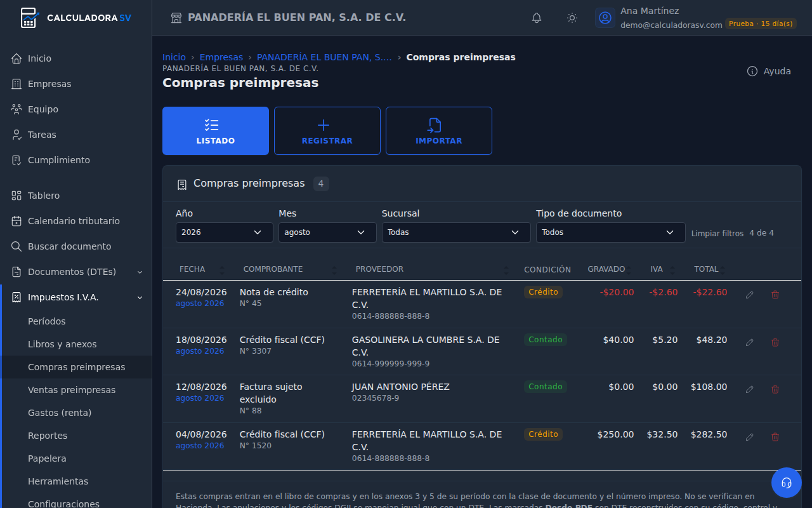Go to Empresas in the breadcrumb
The height and width of the screenshot is (508, 812).
221,57
